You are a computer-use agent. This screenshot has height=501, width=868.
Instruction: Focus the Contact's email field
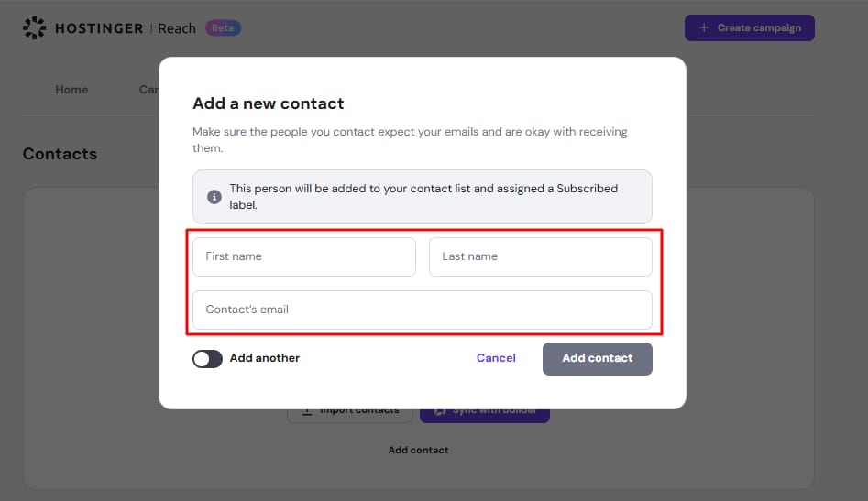tap(423, 310)
